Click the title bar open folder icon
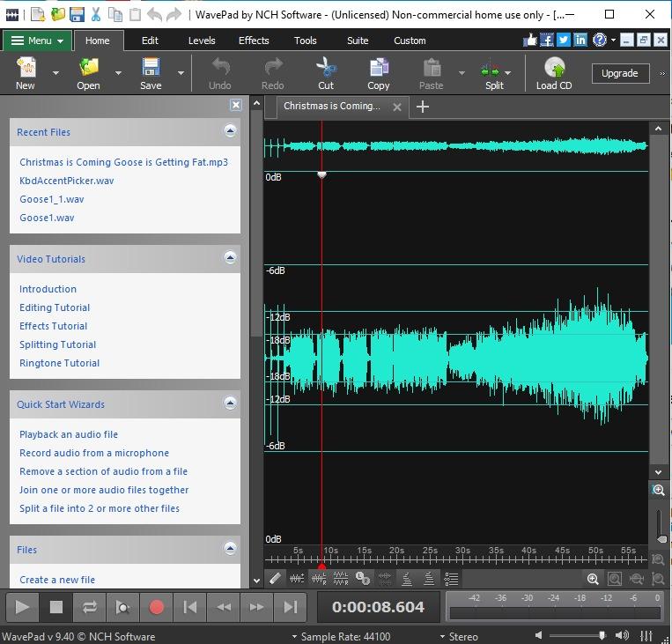 pyautogui.click(x=57, y=15)
